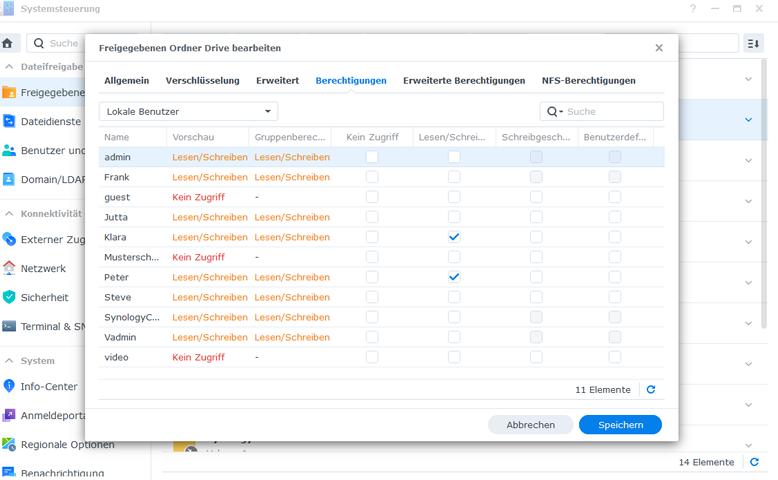
Task: Switch to the Allgemein tab
Action: coord(127,80)
